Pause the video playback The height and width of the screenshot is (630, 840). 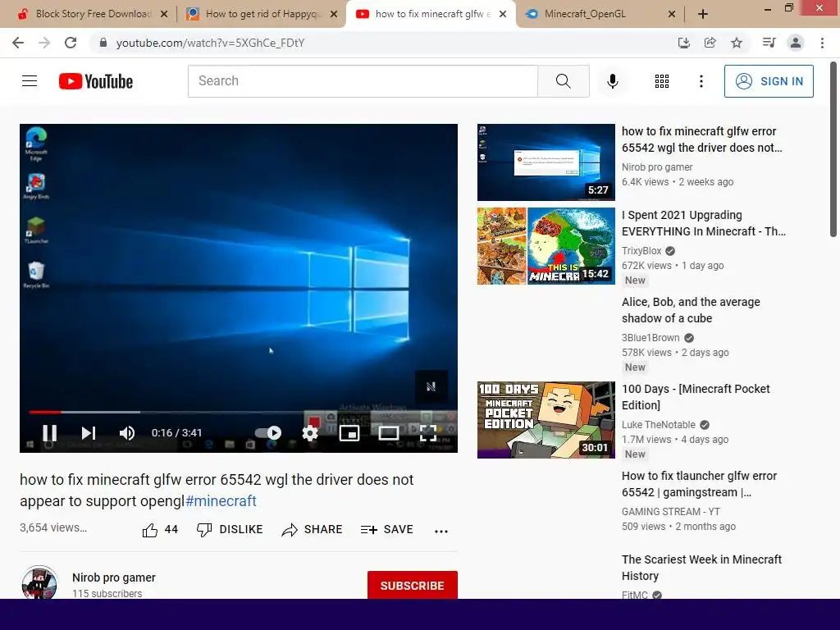click(50, 432)
